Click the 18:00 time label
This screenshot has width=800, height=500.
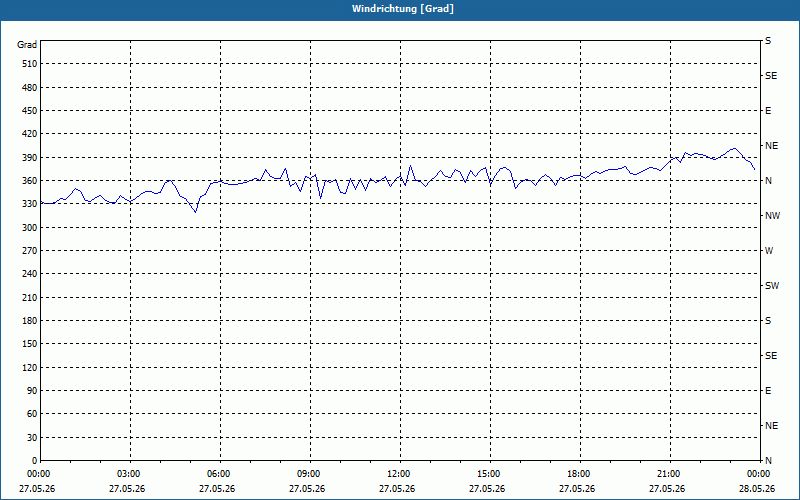580,474
